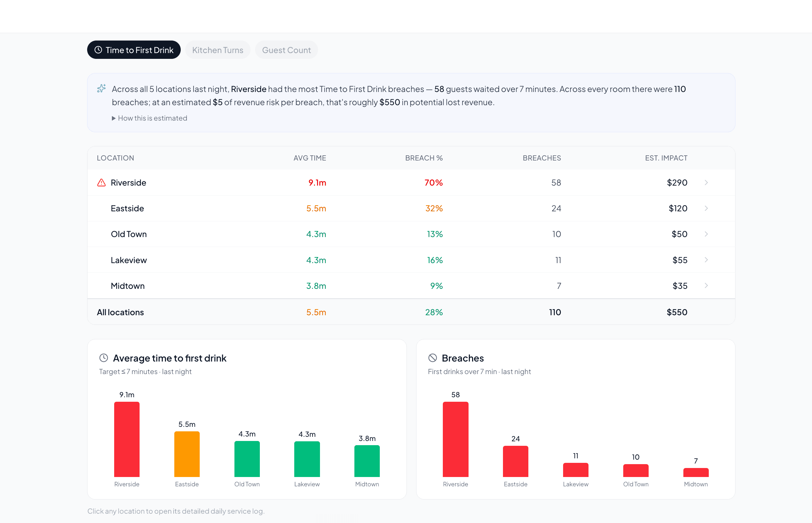Click Lakeview's 16% breach cell
The width and height of the screenshot is (812, 523).
[434, 260]
